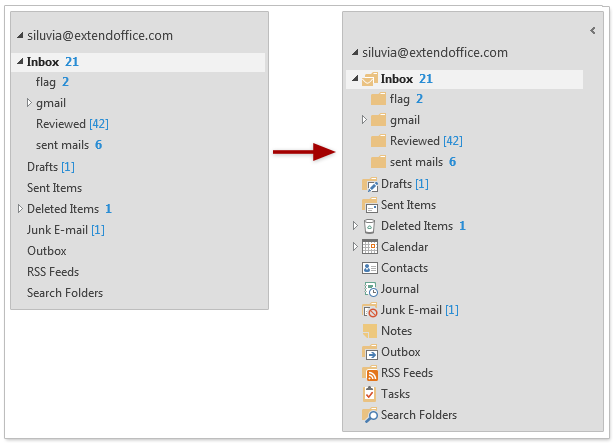The image size is (614, 445).
Task: Select the Contacts folder label
Action: pos(404,268)
